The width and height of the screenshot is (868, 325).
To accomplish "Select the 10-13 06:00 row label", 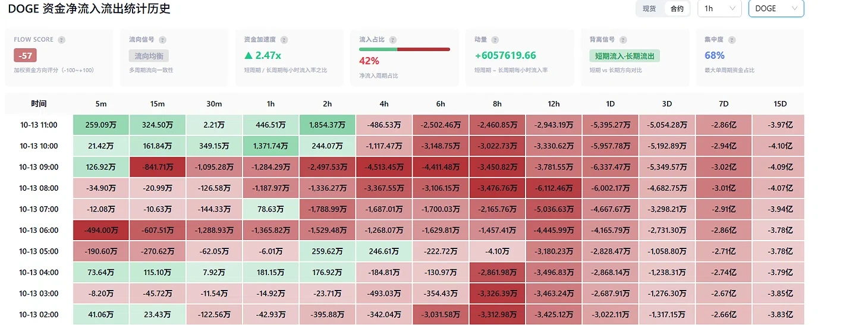I will [x=39, y=231].
